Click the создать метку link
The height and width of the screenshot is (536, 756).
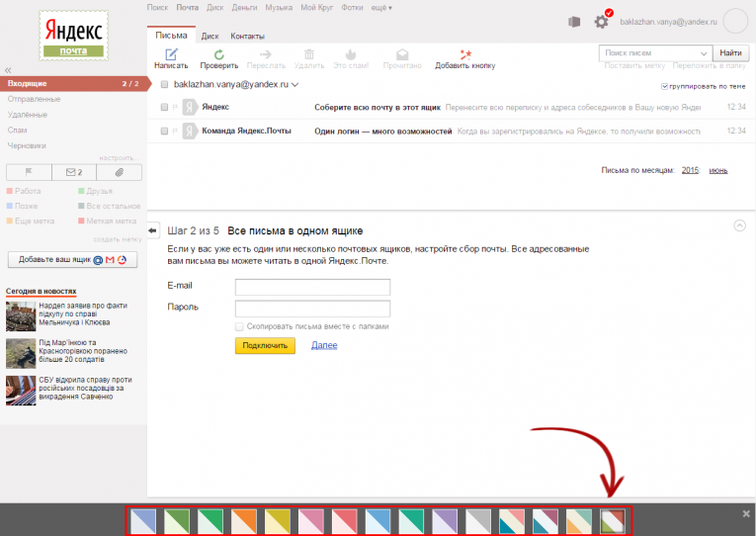click(x=118, y=239)
